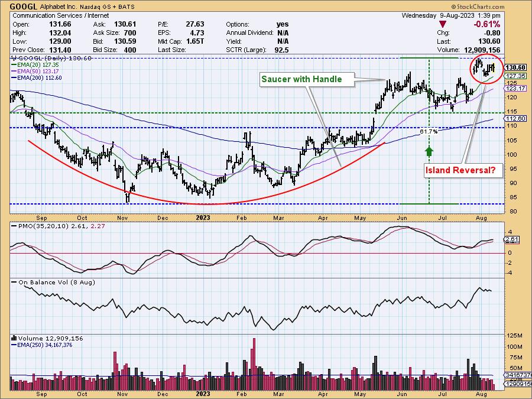Click the Saucer with Handle annotation label
This screenshot has width=532, height=399.
click(x=310, y=79)
